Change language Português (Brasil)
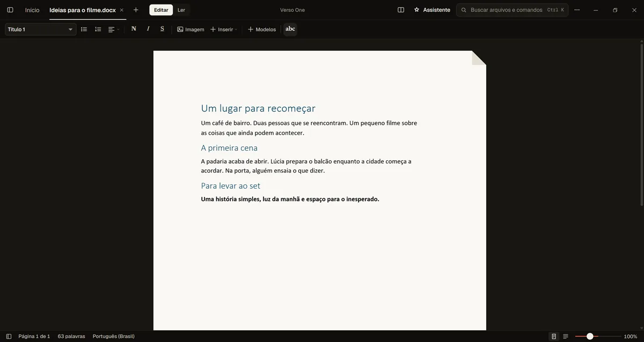644x342 pixels. click(114, 337)
